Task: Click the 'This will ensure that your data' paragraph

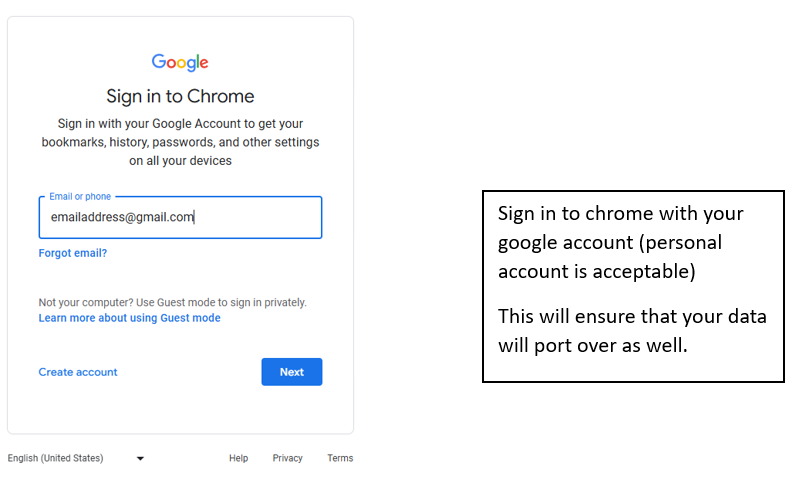Action: [632, 331]
